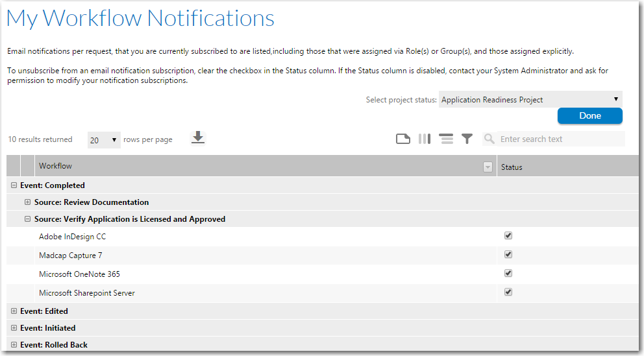Open the column chooser icon
644x356 pixels.
pyautogui.click(x=425, y=139)
